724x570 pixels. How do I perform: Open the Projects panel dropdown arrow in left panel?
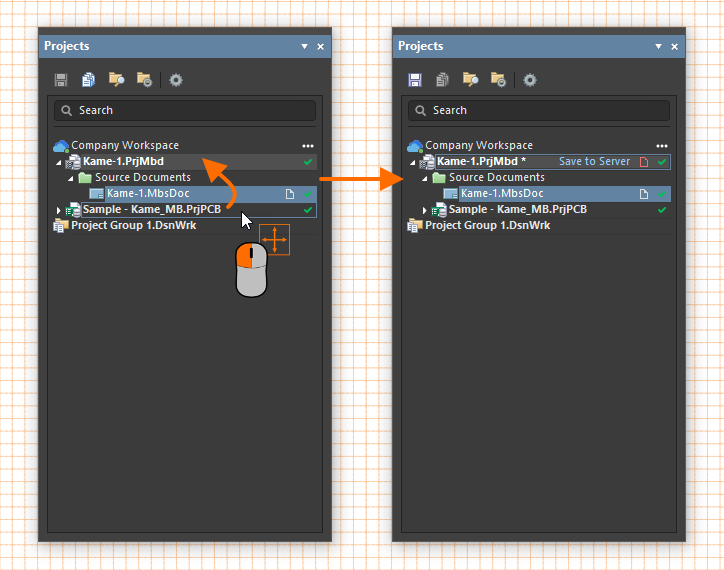[x=304, y=47]
